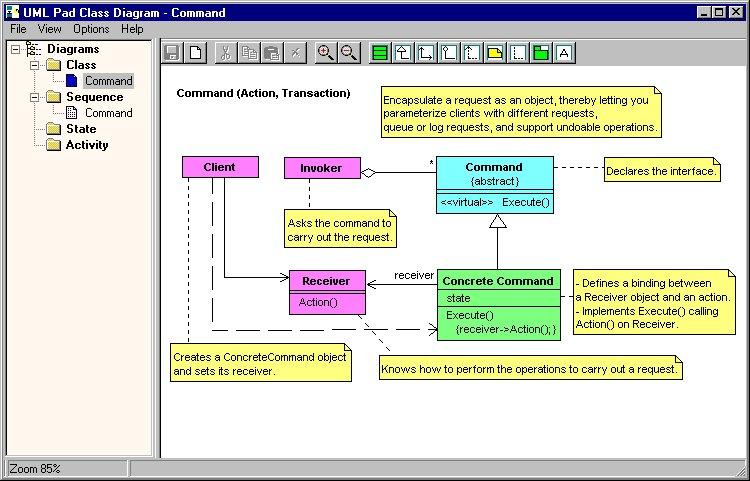Select the cyan Command abstract class header
The height and width of the screenshot is (481, 750).
[495, 174]
